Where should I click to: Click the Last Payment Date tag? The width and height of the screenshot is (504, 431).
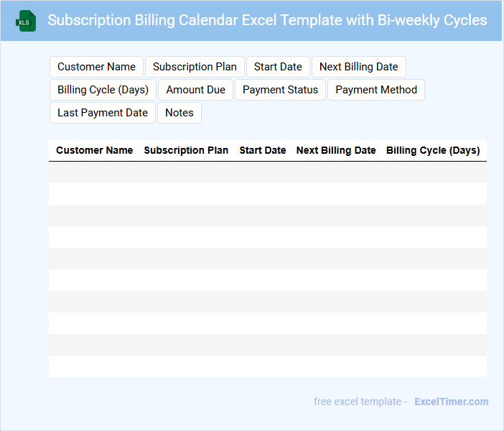pyautogui.click(x=102, y=113)
